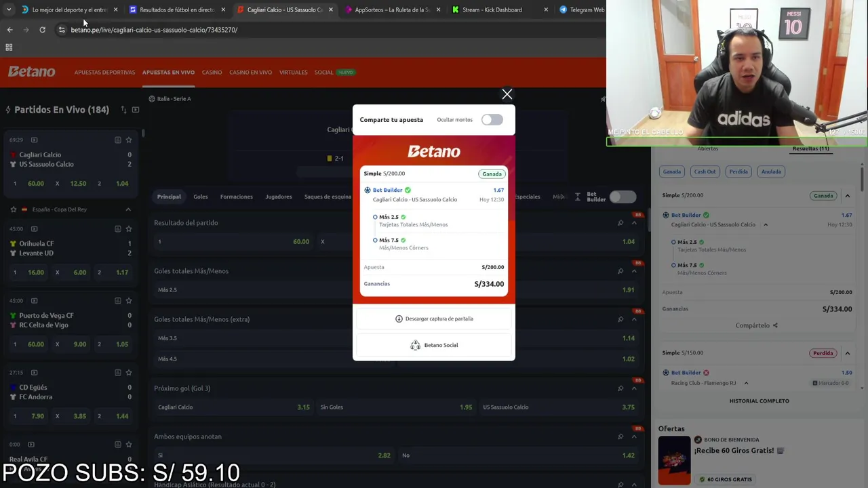Reload the browser page

coord(42,30)
